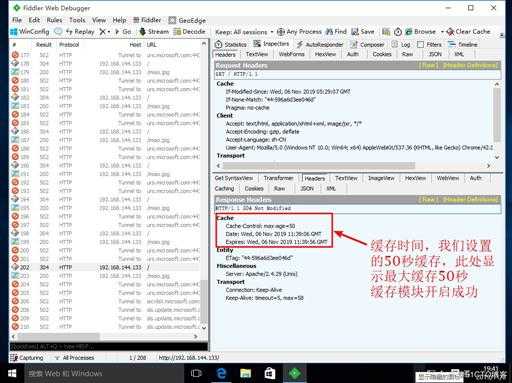Viewport: 512px width, 383px height.
Task: Click the WinConfig button
Action: [30, 32]
